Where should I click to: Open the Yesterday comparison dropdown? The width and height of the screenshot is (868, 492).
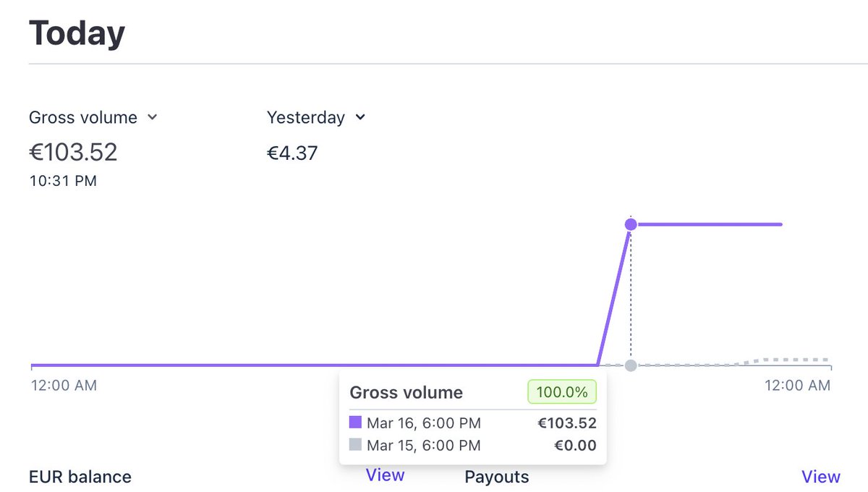316,117
